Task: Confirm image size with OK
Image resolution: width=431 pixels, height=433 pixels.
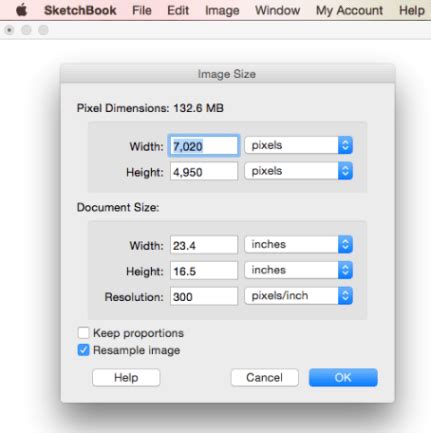Action: click(x=343, y=377)
